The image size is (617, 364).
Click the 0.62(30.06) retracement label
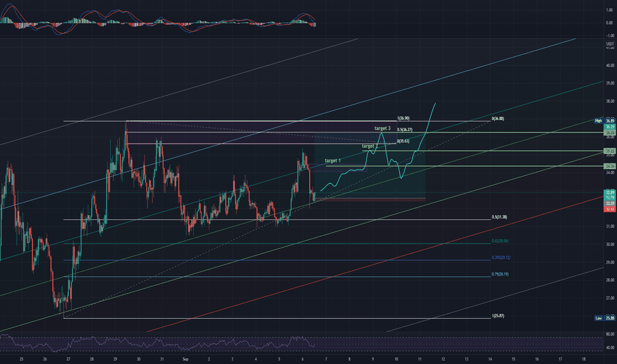pyautogui.click(x=500, y=241)
